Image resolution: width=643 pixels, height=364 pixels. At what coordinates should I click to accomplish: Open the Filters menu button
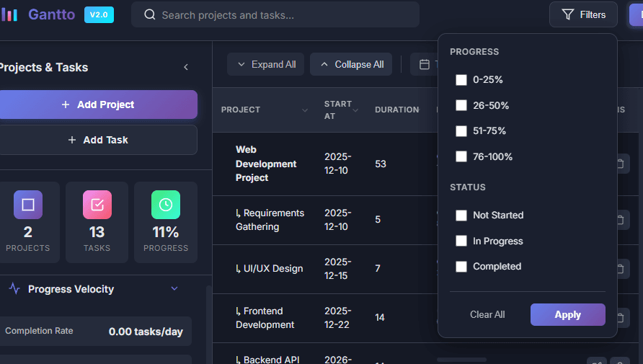582,14
